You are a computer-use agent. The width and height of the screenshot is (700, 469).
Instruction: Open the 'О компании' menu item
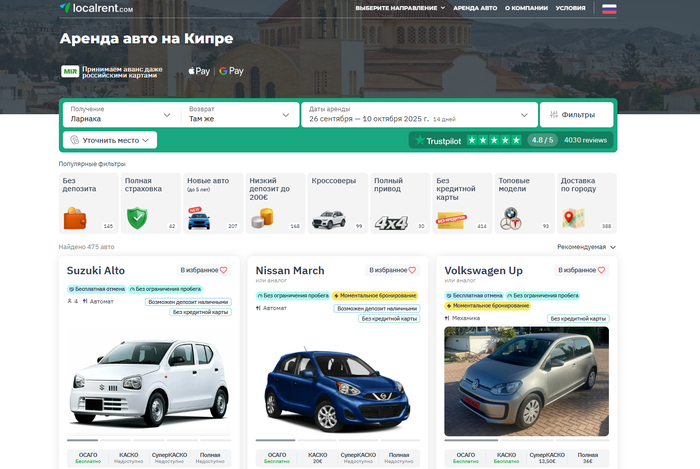tap(525, 8)
